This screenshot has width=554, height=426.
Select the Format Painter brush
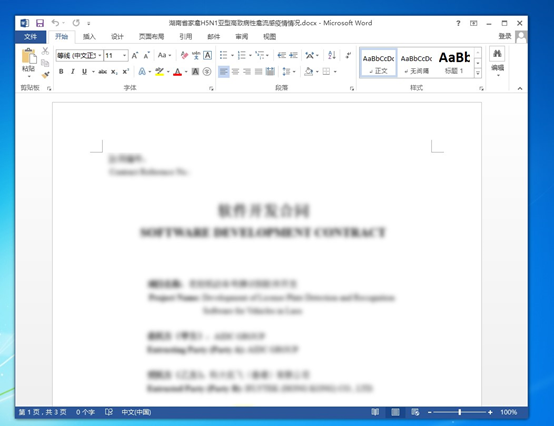coord(45,75)
